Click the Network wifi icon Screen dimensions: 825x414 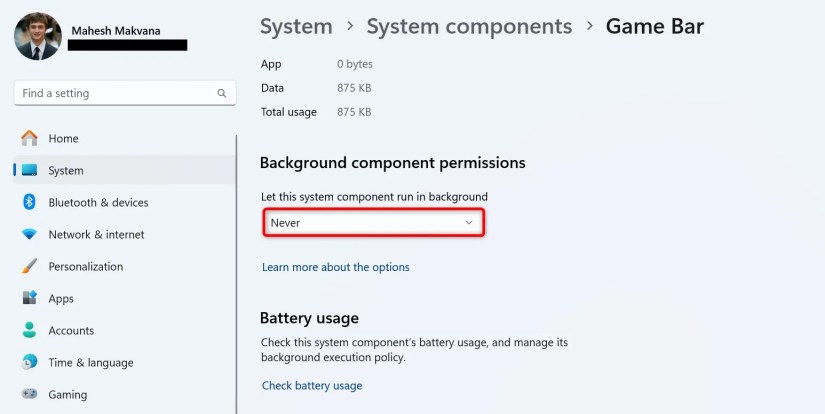(x=29, y=234)
